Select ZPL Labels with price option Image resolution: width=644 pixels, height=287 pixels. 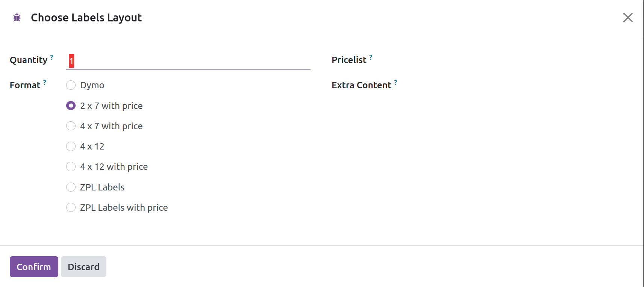[x=71, y=207]
